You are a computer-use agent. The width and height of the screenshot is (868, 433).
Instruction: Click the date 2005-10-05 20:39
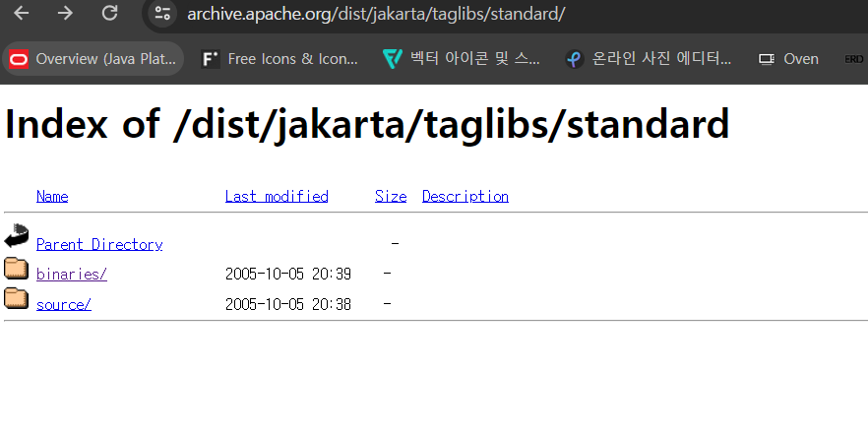tap(287, 275)
